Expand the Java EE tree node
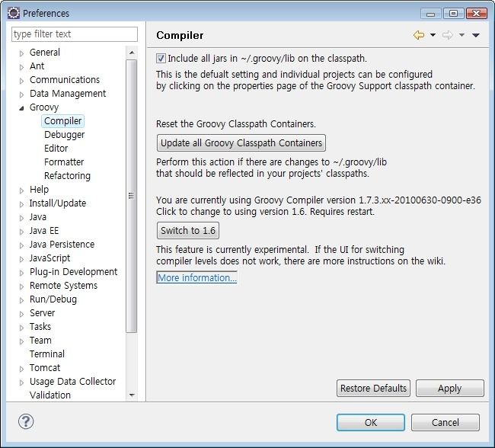 point(21,232)
